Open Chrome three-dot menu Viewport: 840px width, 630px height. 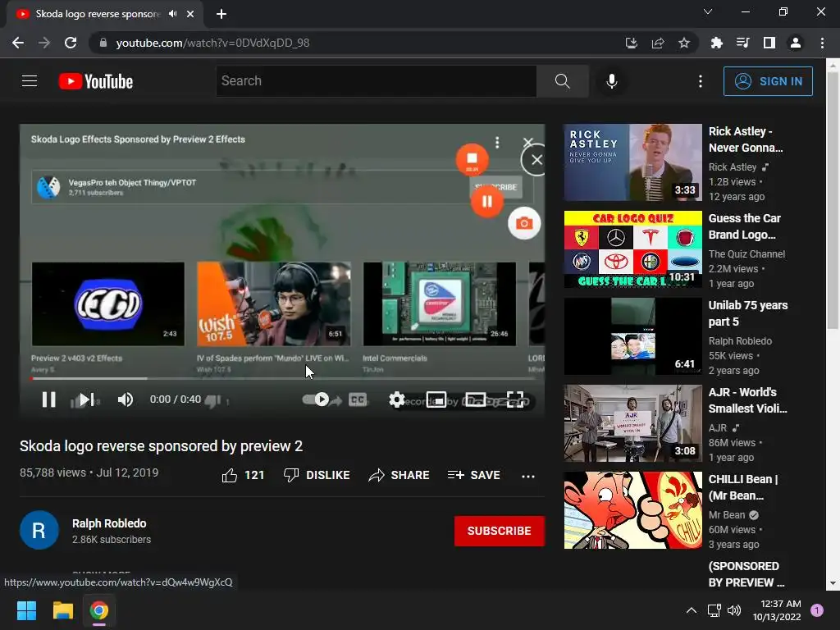822,43
